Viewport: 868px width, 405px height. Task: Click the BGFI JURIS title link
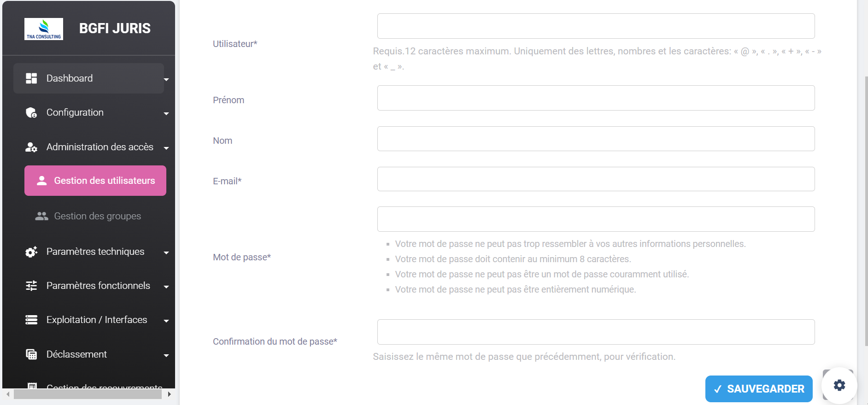pos(115,29)
